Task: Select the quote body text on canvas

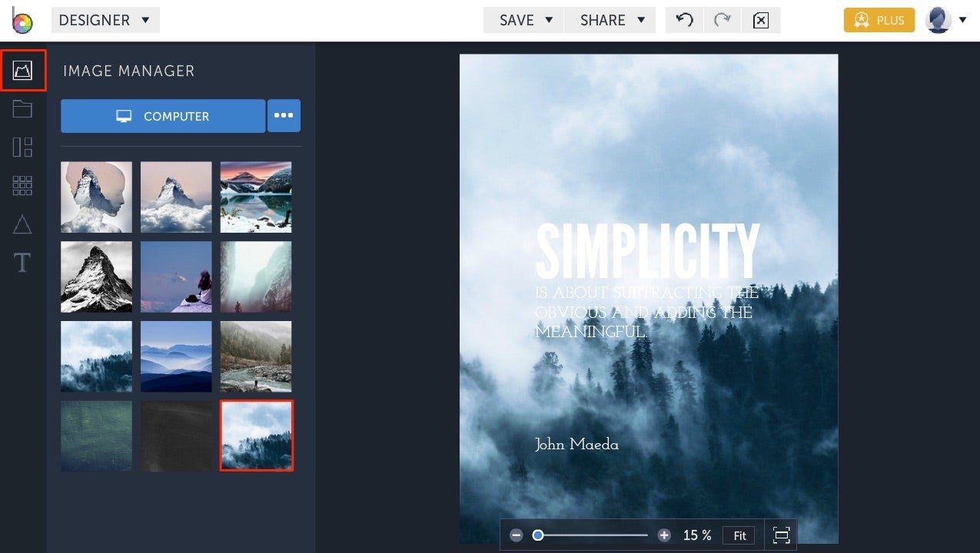Action: [x=646, y=313]
